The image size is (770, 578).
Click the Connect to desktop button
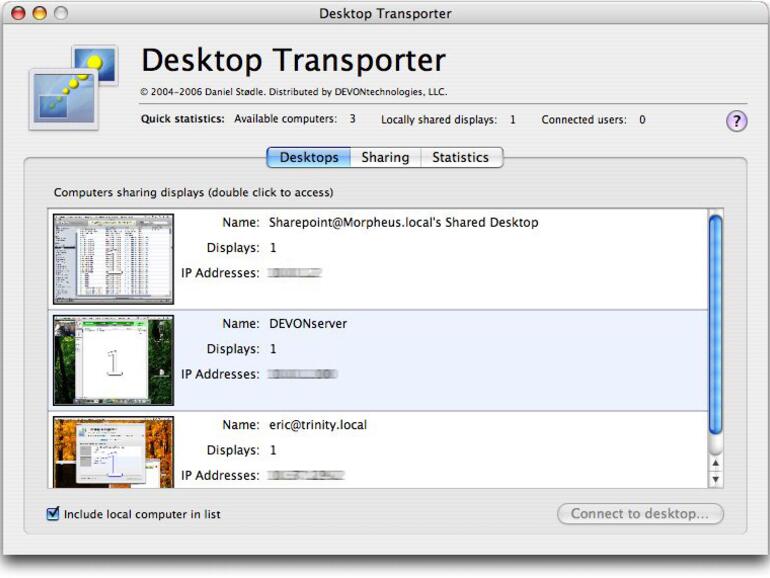(x=640, y=514)
